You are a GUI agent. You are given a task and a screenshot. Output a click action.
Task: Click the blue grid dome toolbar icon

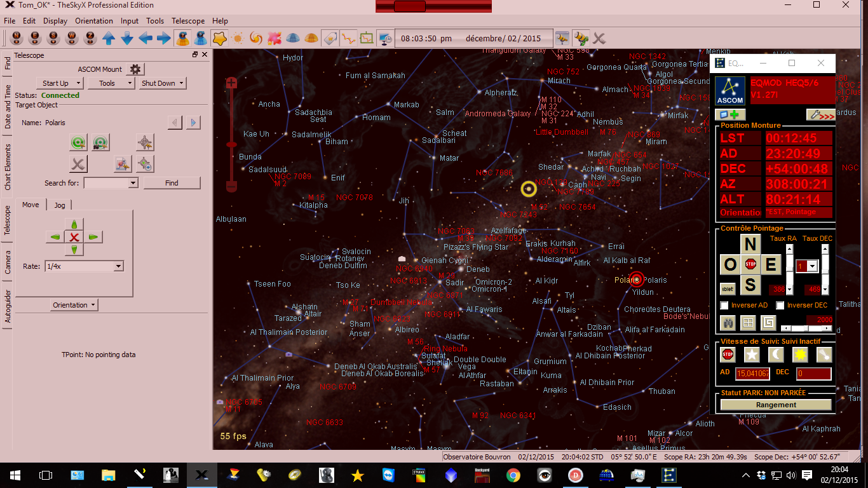click(293, 38)
